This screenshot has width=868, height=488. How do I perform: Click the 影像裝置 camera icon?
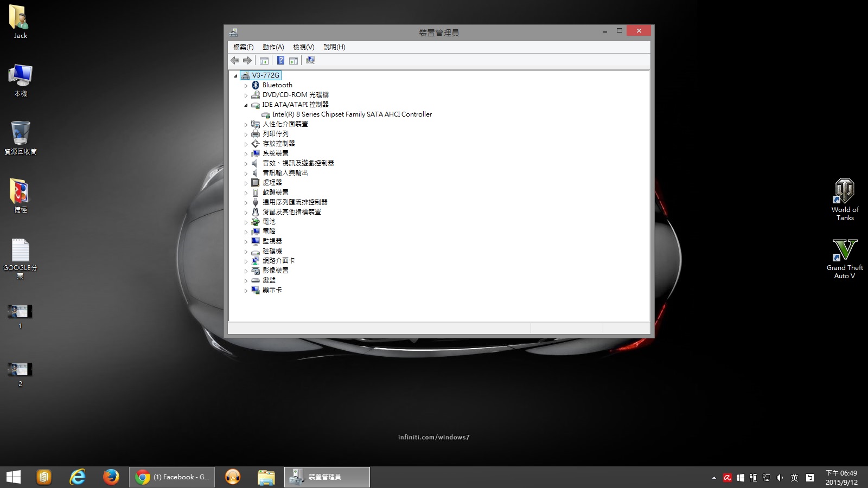(256, 271)
